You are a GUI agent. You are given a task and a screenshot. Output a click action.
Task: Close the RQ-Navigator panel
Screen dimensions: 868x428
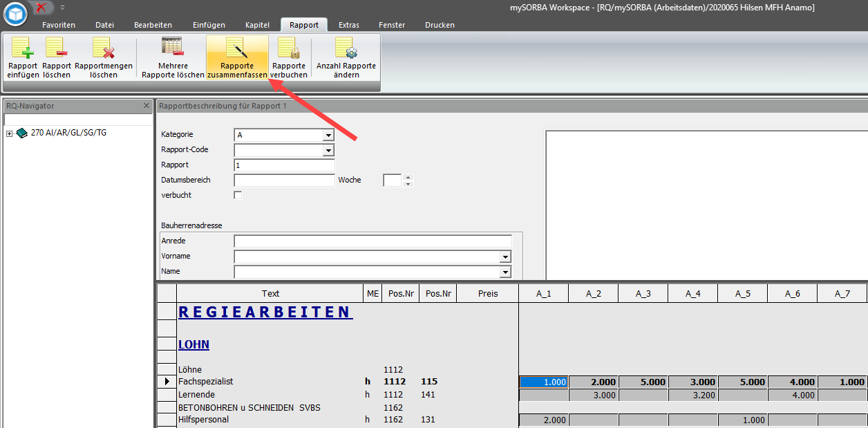coord(146,106)
